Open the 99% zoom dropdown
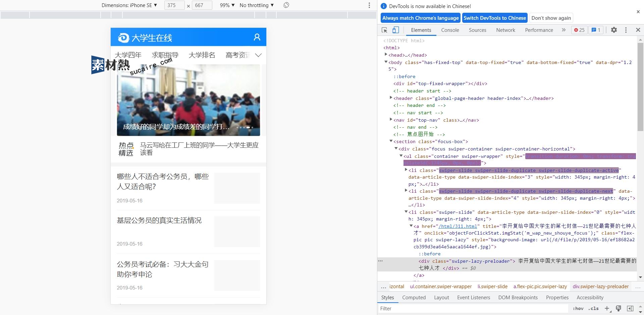 click(x=227, y=5)
